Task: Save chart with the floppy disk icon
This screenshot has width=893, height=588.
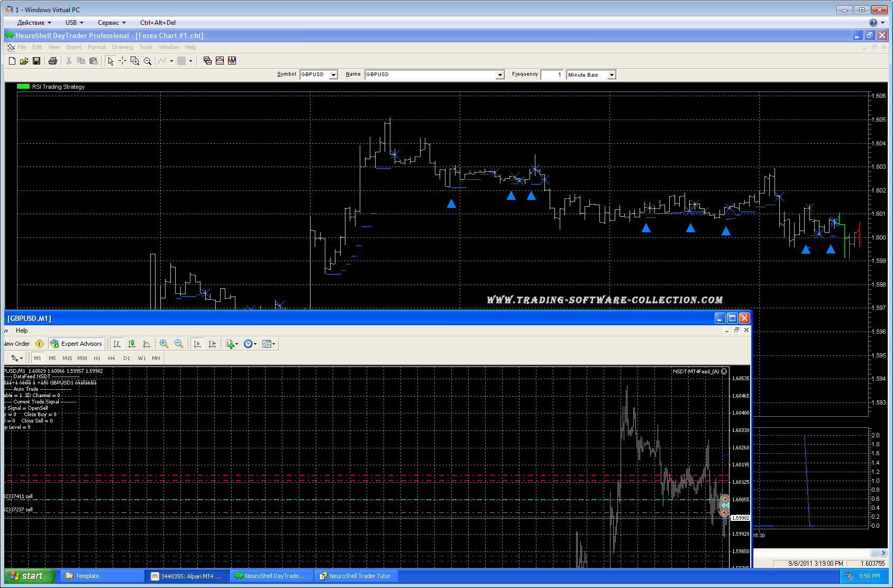Action: 37,61
